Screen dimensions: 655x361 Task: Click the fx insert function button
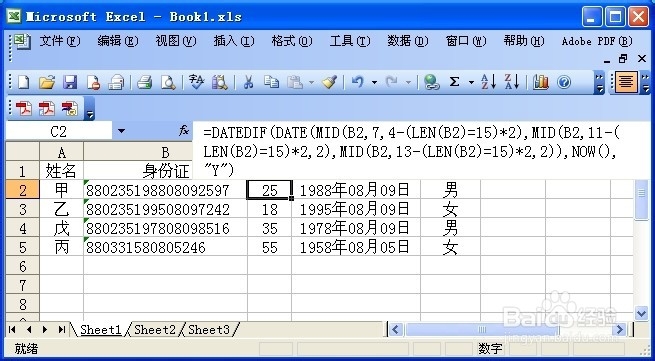click(183, 131)
